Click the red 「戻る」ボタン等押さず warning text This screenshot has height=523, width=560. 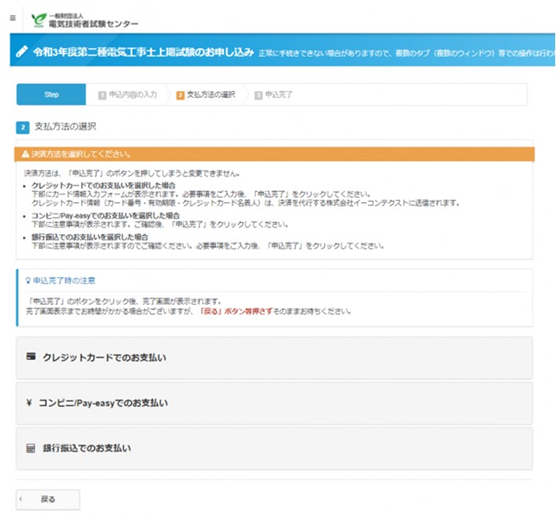pos(236,311)
